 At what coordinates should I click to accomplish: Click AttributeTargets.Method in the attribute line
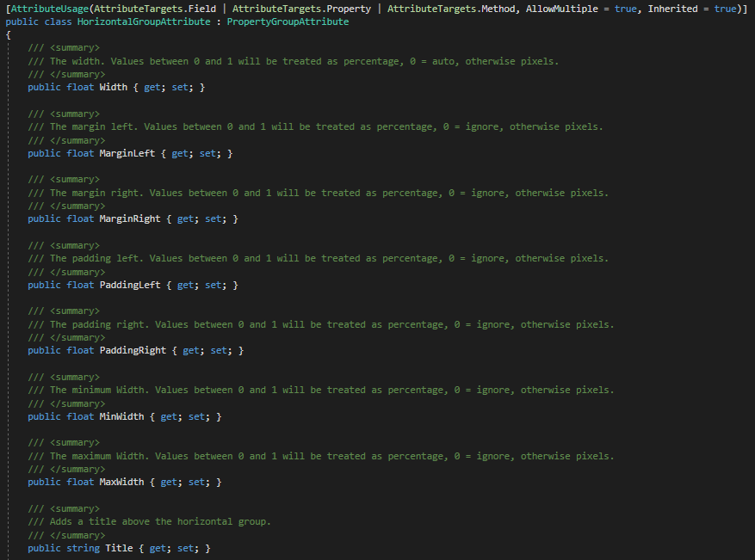coord(451,9)
